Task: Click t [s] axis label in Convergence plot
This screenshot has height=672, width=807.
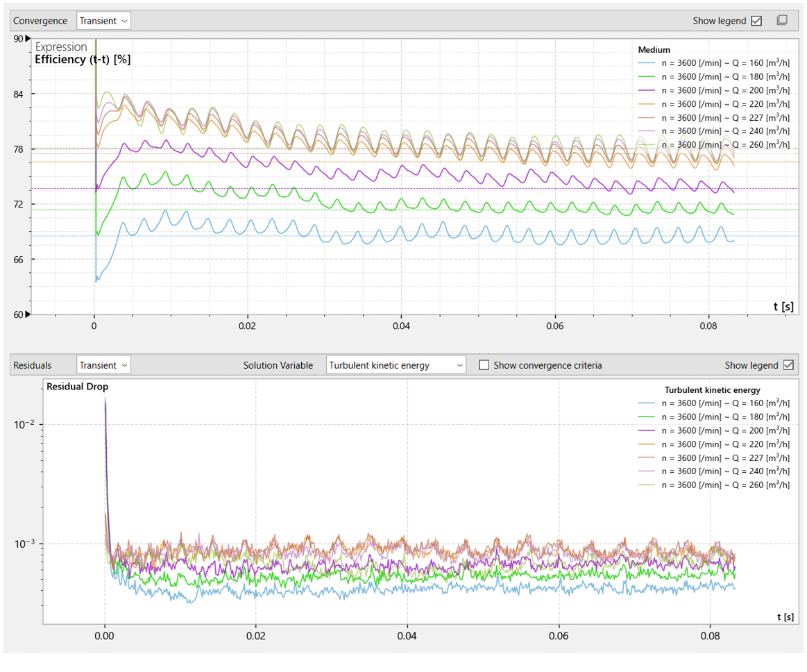Action: tap(783, 307)
